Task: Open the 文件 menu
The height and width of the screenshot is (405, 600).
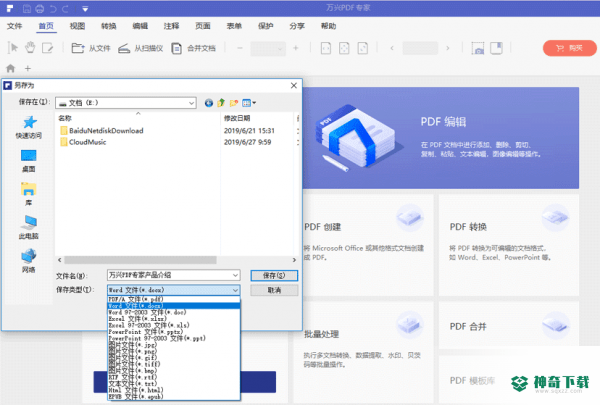Action: click(x=15, y=26)
